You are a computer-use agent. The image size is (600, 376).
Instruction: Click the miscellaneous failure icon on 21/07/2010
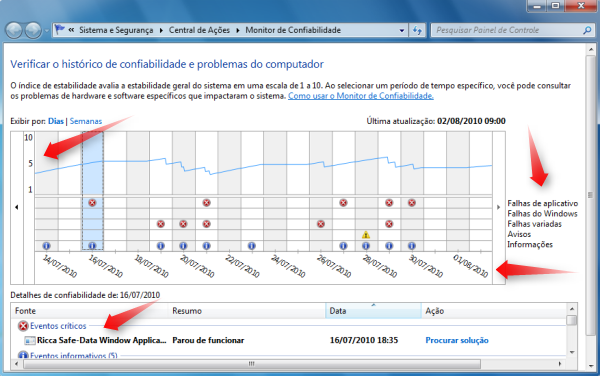point(207,224)
